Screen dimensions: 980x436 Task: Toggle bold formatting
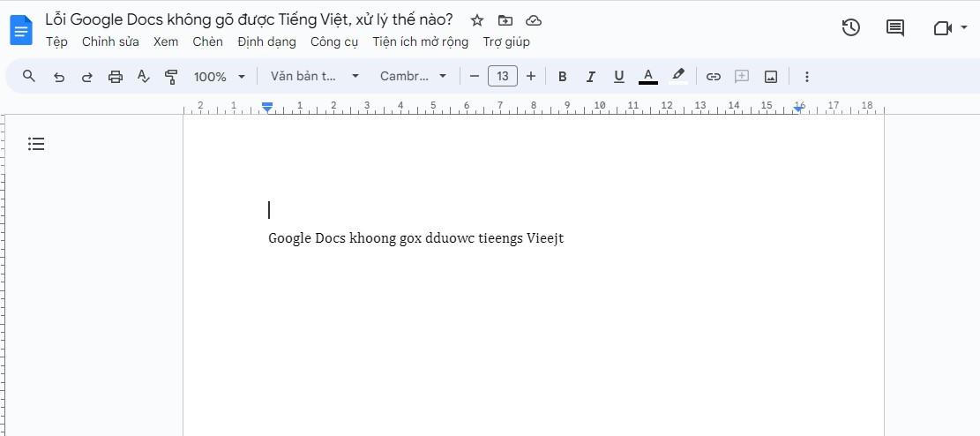tap(562, 77)
